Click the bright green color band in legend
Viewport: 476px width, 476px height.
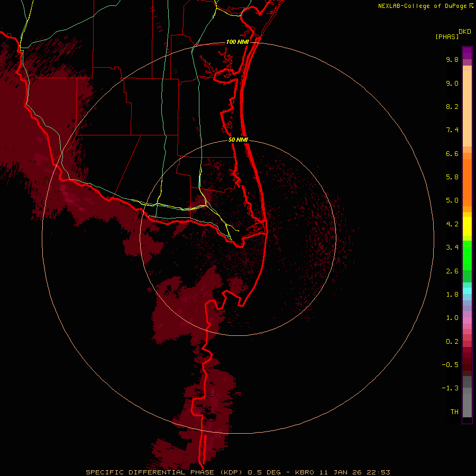(467, 254)
